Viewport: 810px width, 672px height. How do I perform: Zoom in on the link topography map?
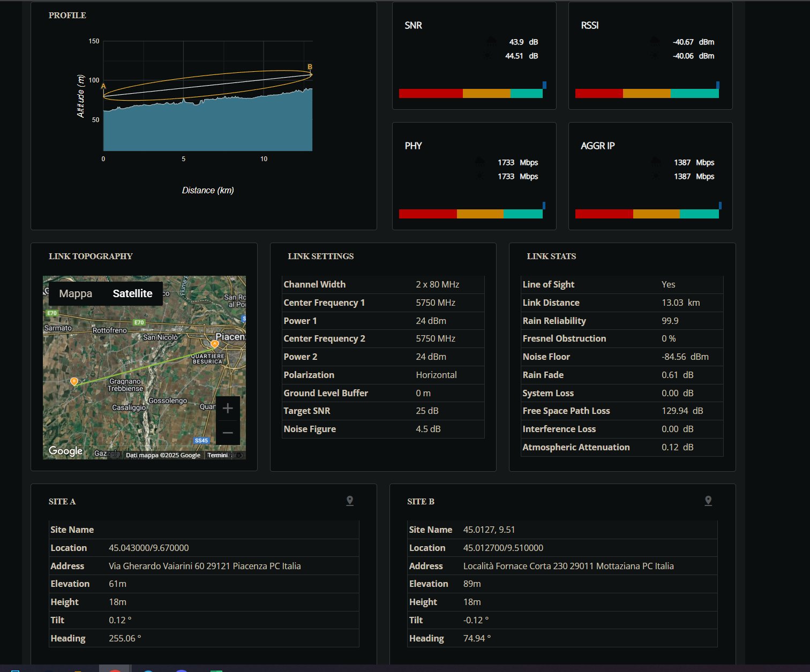(228, 409)
